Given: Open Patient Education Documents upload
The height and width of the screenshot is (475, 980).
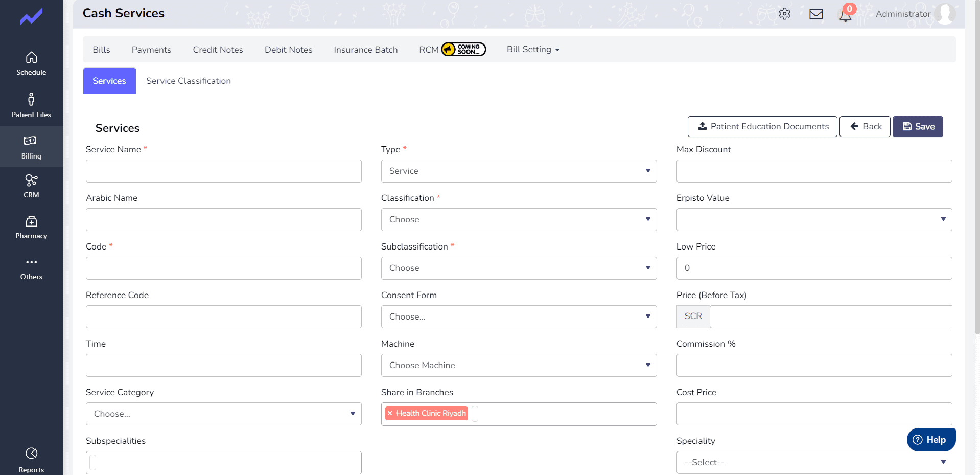Looking at the screenshot, I should [762, 126].
